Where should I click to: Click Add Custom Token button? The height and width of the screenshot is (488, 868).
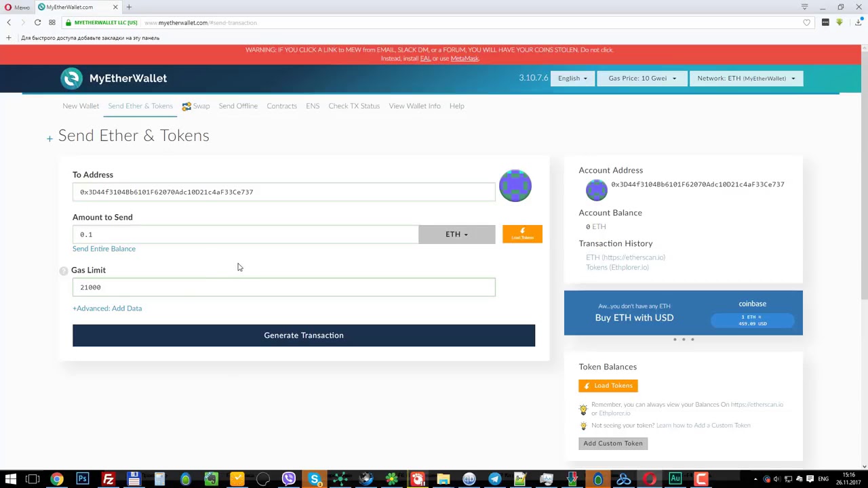coord(613,443)
